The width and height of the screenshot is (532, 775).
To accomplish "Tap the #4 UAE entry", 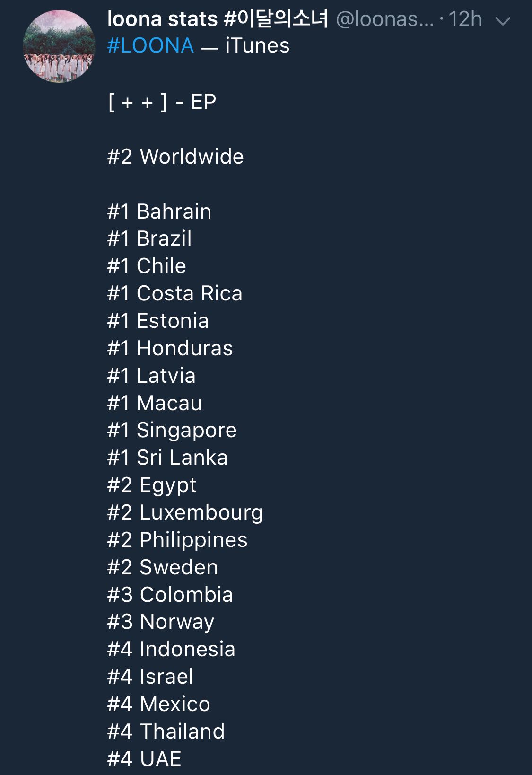I will click(144, 759).
